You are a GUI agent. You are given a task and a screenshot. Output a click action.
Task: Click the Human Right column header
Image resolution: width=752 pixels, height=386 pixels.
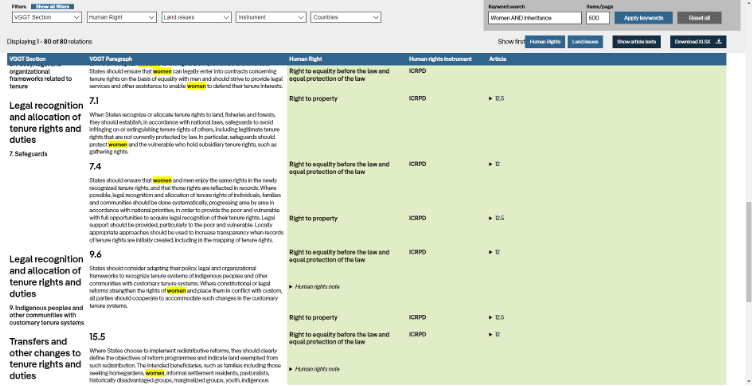(x=306, y=59)
